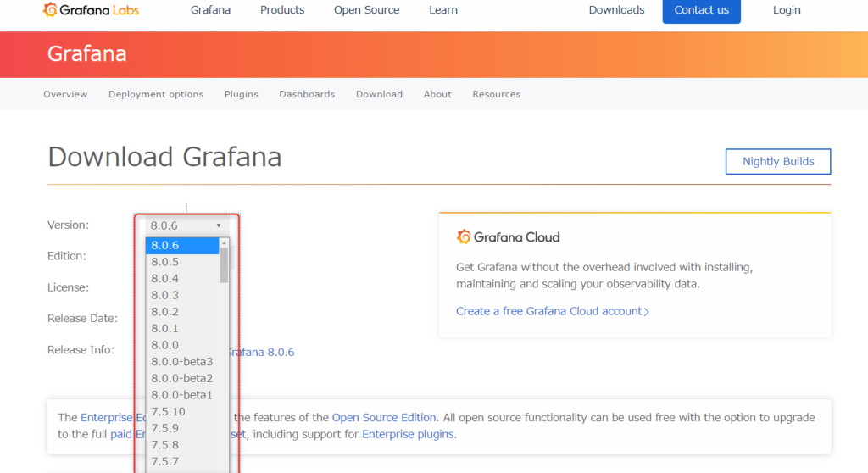868x473 pixels.
Task: Select version 8.0.6 in the list
Action: click(182, 245)
